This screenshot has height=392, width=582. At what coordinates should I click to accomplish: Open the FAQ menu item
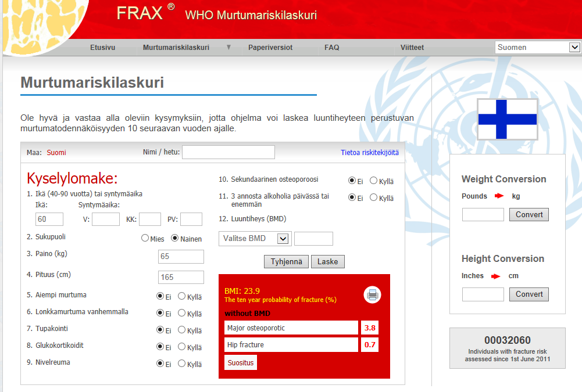[x=332, y=48]
